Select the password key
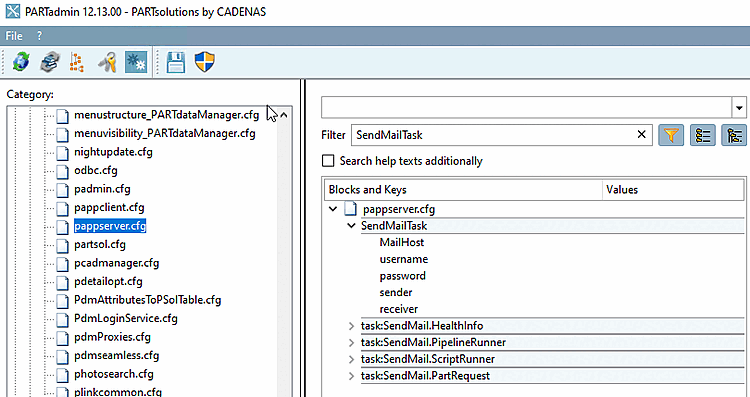 [x=402, y=276]
